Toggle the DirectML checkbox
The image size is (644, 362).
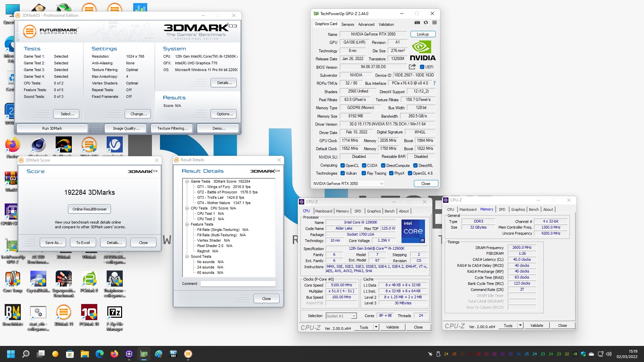point(415,166)
